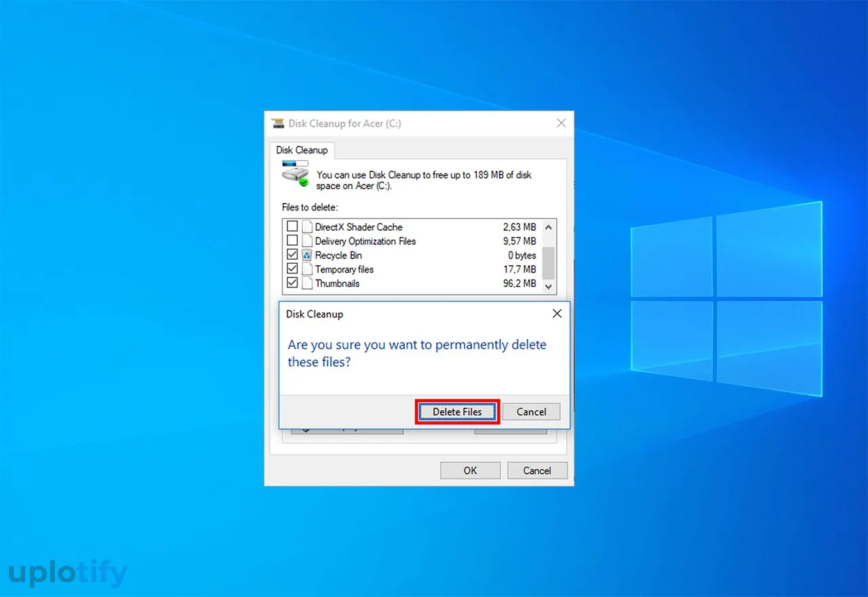This screenshot has height=597, width=868.
Task: Select the Thumbnails row label
Action: pos(337,284)
